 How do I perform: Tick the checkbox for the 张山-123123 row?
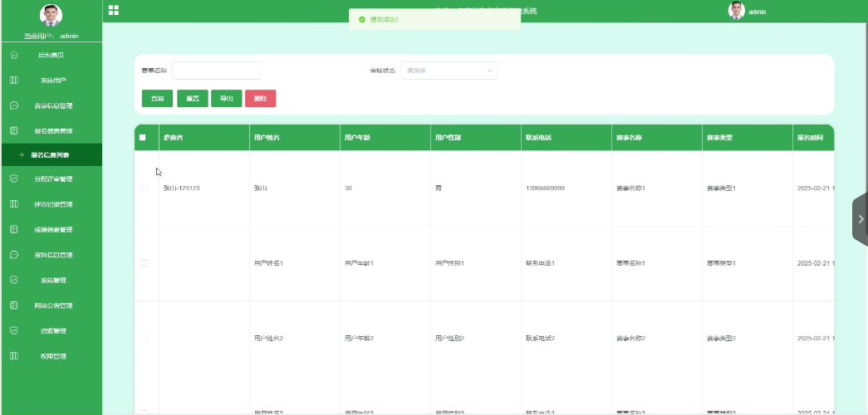[145, 188]
